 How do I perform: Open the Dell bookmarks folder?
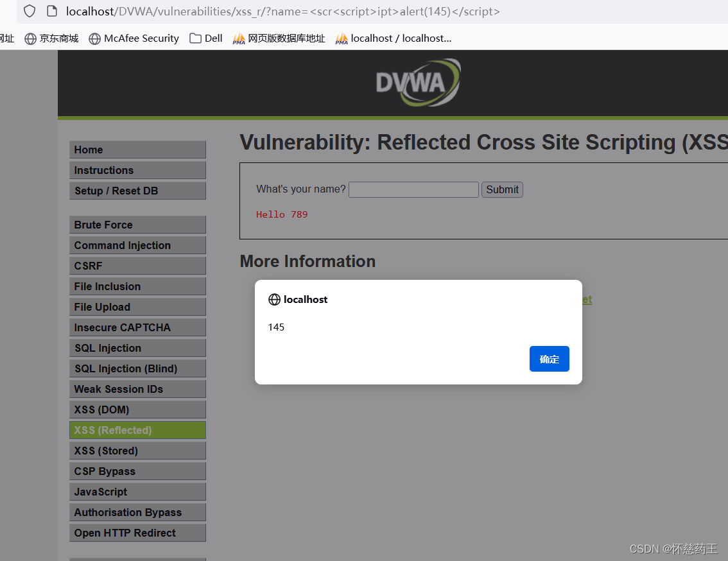pos(206,39)
